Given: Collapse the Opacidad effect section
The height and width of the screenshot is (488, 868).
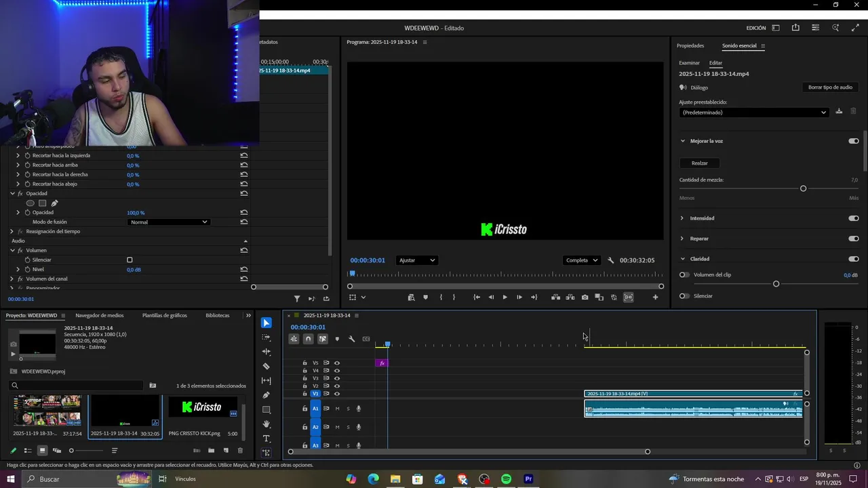Looking at the screenshot, I should tap(12, 193).
